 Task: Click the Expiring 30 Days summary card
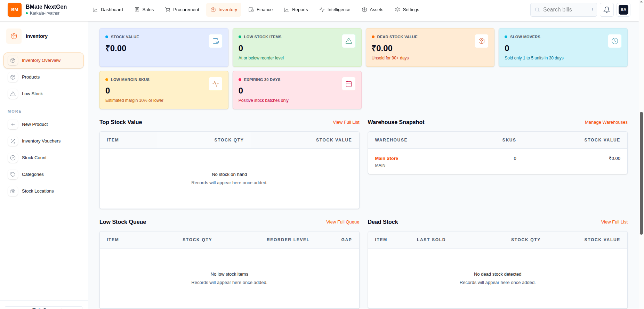click(x=297, y=90)
